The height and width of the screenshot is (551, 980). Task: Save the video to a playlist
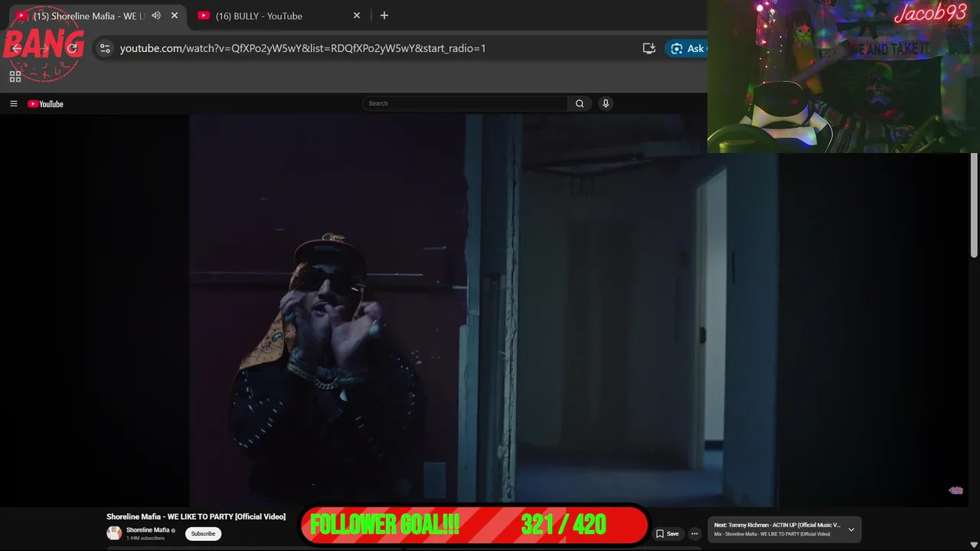tap(667, 533)
